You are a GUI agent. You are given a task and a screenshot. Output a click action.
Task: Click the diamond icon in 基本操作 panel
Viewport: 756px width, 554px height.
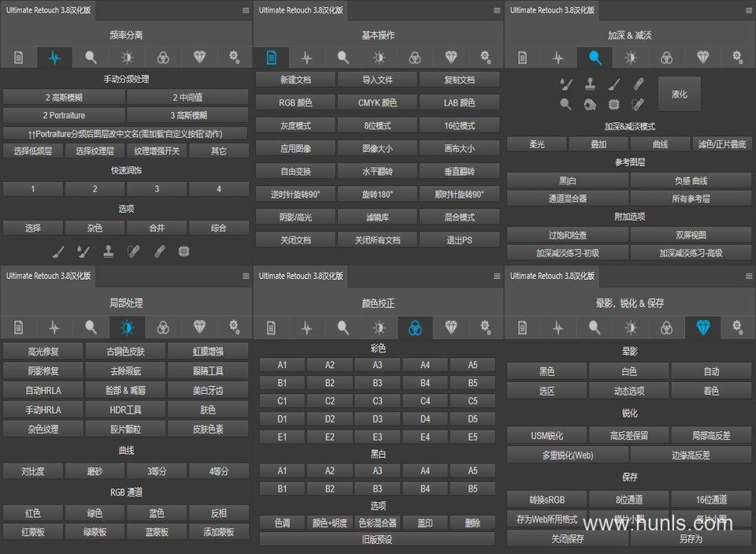pyautogui.click(x=450, y=58)
